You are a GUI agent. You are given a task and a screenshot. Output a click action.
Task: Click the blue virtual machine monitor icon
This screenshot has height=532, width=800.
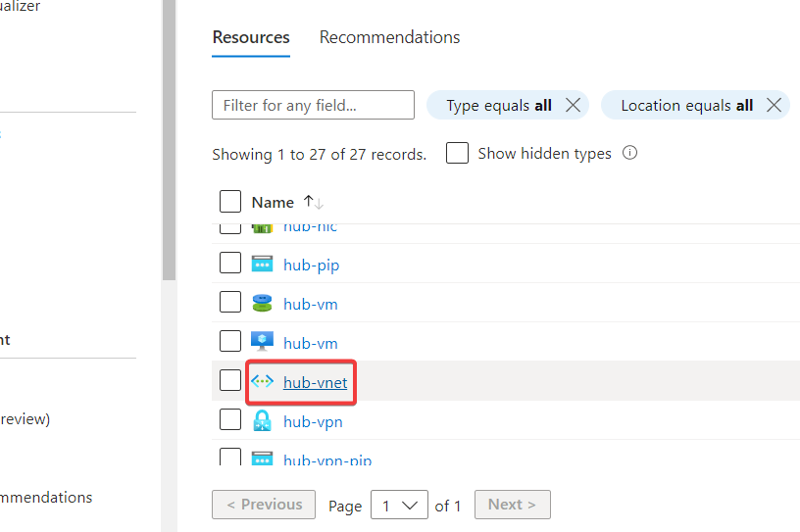(x=262, y=342)
